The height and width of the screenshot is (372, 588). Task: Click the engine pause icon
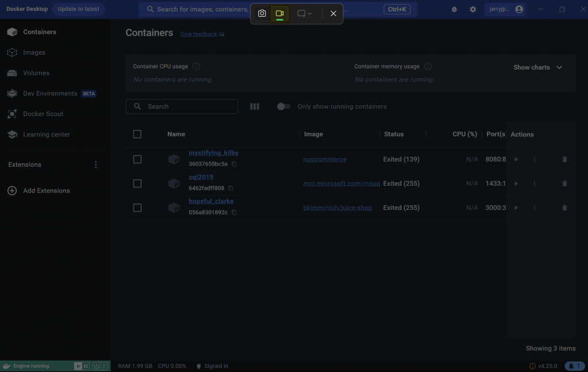coord(86,366)
